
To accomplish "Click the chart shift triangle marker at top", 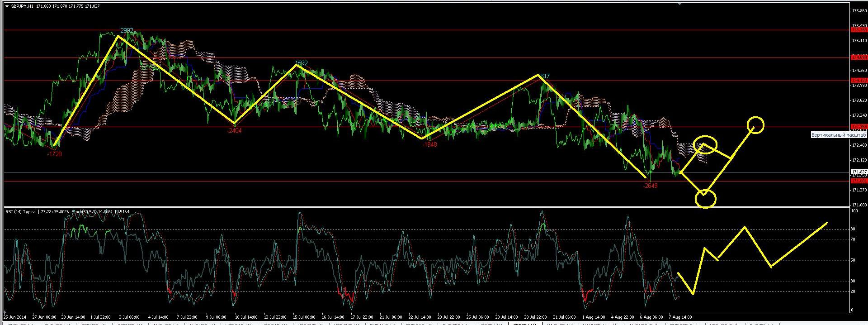I will click(x=679, y=4).
